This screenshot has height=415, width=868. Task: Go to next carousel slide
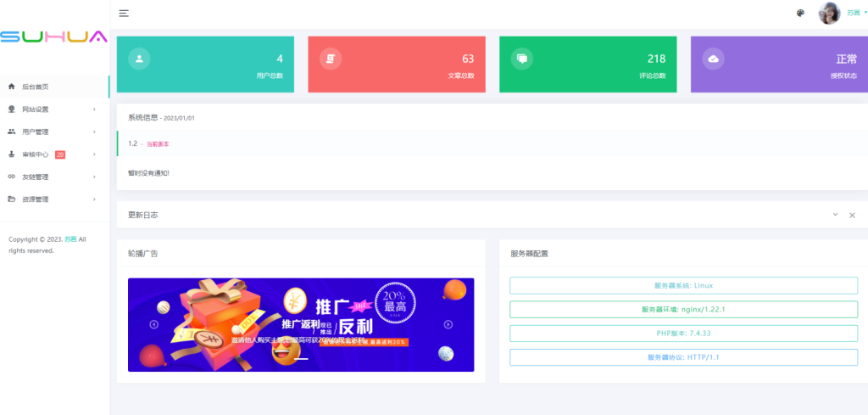click(x=448, y=325)
